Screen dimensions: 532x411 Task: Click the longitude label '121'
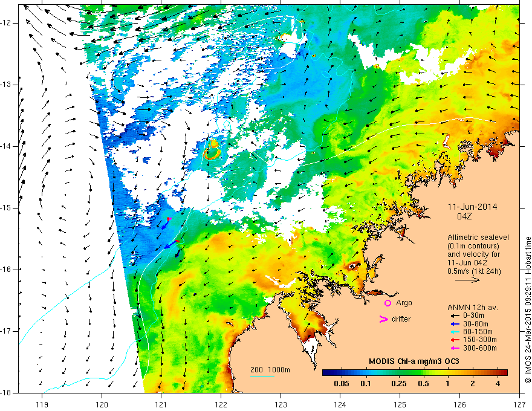161,404
